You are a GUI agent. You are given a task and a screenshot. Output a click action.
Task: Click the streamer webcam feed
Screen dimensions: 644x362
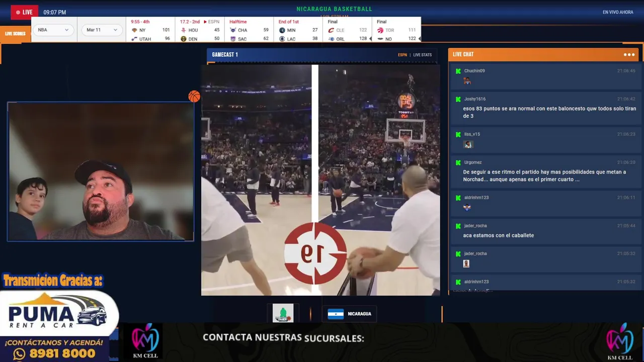(101, 172)
